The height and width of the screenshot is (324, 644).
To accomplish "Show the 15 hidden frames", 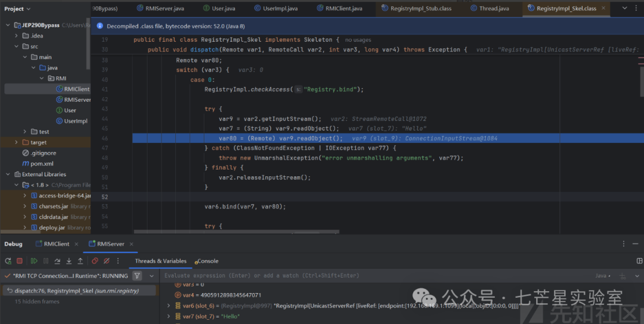I will (x=37, y=301).
